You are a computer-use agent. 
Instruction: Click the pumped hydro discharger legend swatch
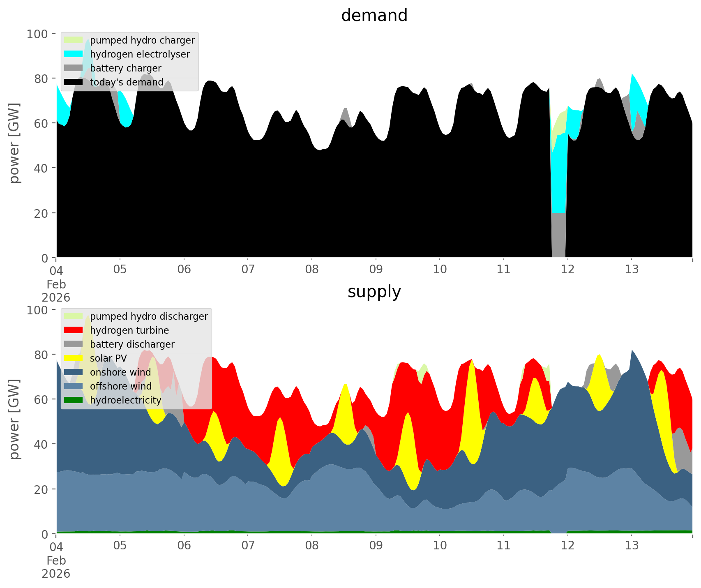click(74, 316)
